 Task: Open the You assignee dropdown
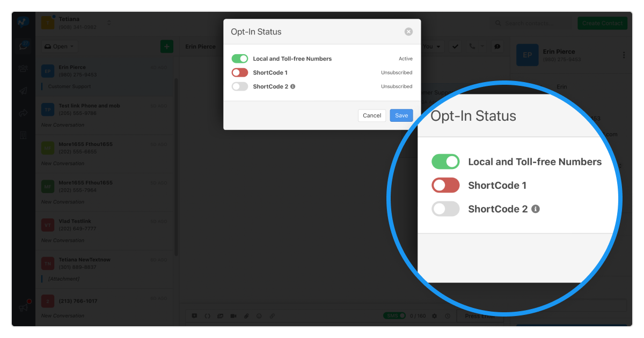tap(431, 47)
